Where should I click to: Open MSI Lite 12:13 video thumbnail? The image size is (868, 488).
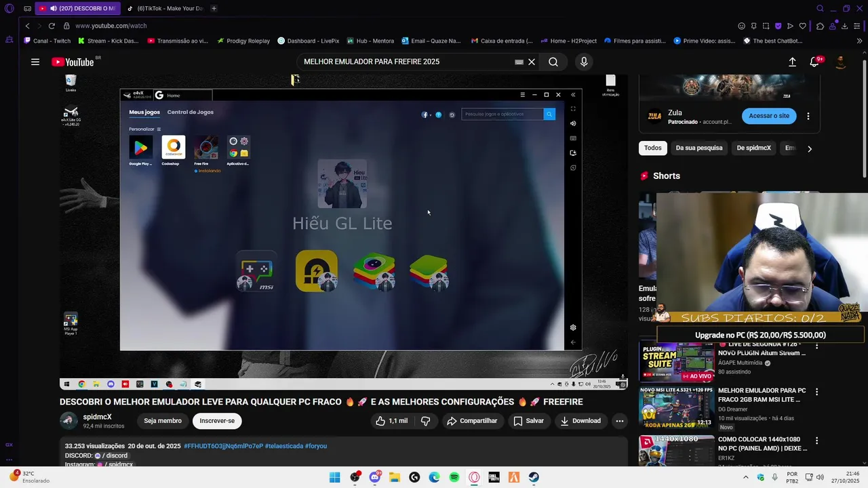click(x=676, y=407)
